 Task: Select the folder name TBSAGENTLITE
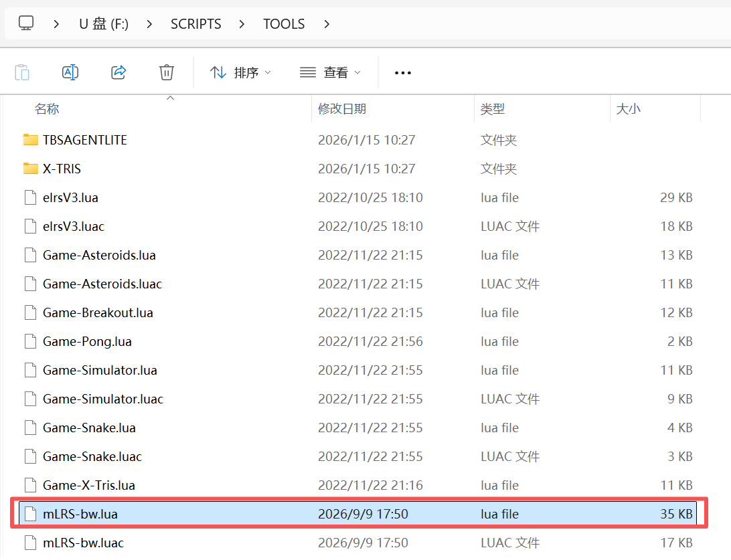(x=85, y=141)
